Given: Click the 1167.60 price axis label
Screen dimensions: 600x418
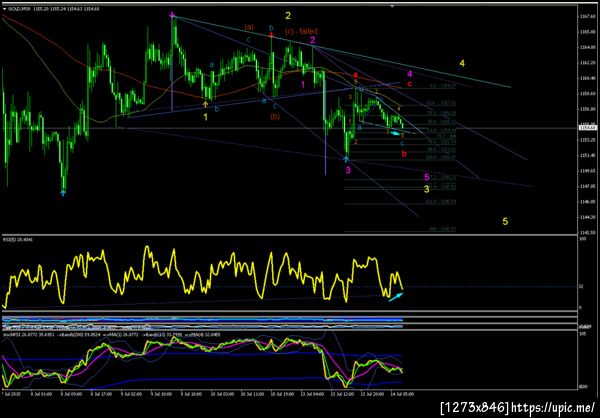Looking at the screenshot, I should [x=587, y=16].
